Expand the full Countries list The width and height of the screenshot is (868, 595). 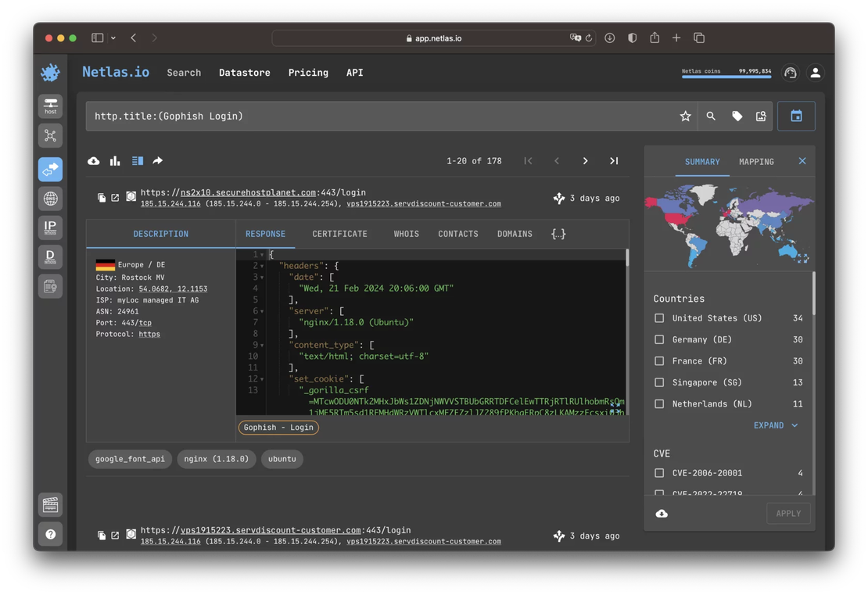774,425
